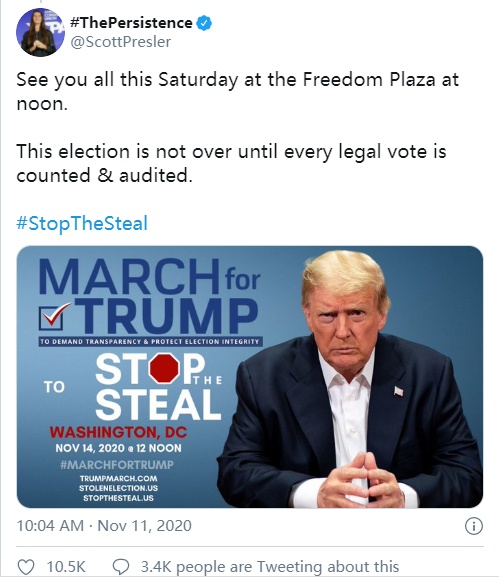The height and width of the screenshot is (578, 499).
Task: Click the blue verified badge
Action: pos(204,23)
